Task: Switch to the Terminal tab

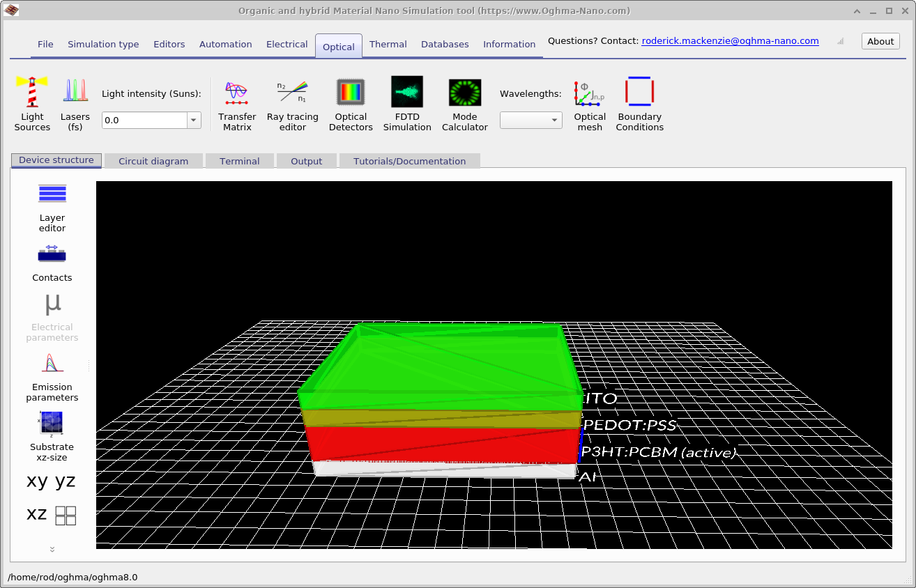Action: coord(240,161)
